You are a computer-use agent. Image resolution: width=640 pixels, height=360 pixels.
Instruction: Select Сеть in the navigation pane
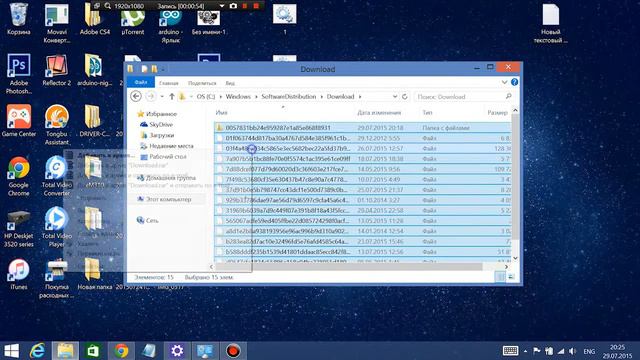pos(152,220)
